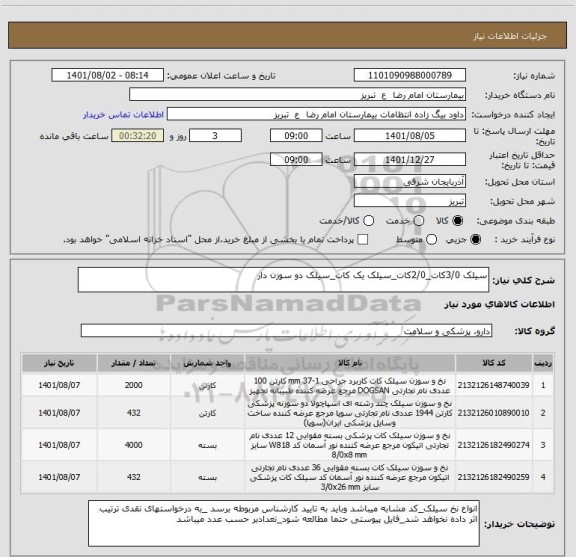The image size is (576, 557).
Task: Click the buyer notes text area
Action: (x=284, y=523)
